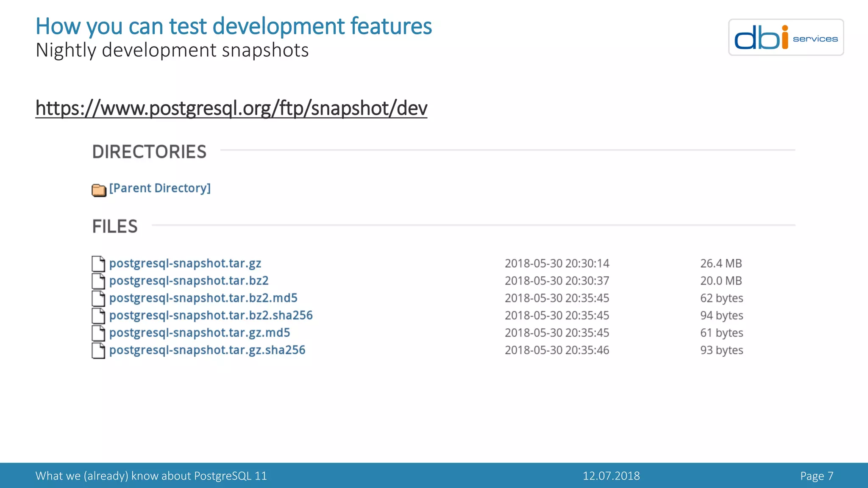Screen dimensions: 868x488
Task: Click file icon beside postgresql-snapshot.tar.gz.md5
Action: coord(98,333)
